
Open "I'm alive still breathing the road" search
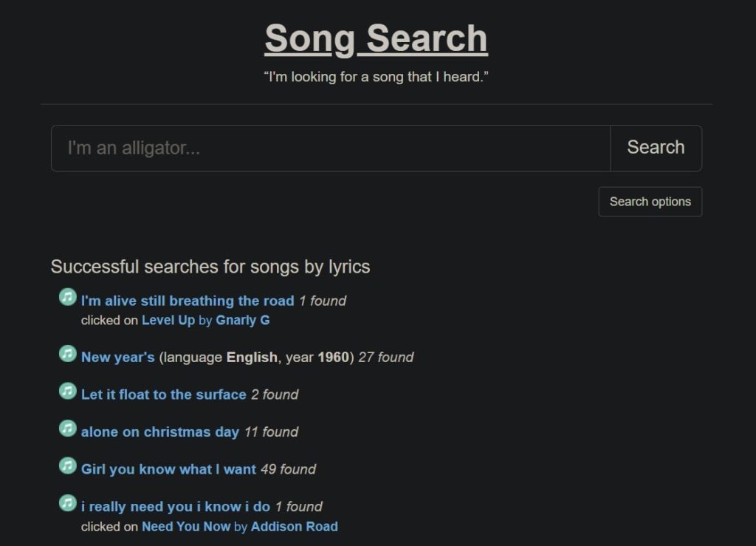coord(188,301)
